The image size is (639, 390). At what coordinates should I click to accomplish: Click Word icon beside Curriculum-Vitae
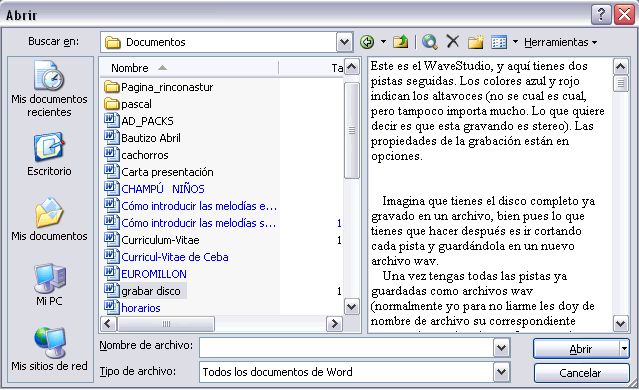pyautogui.click(x=111, y=240)
